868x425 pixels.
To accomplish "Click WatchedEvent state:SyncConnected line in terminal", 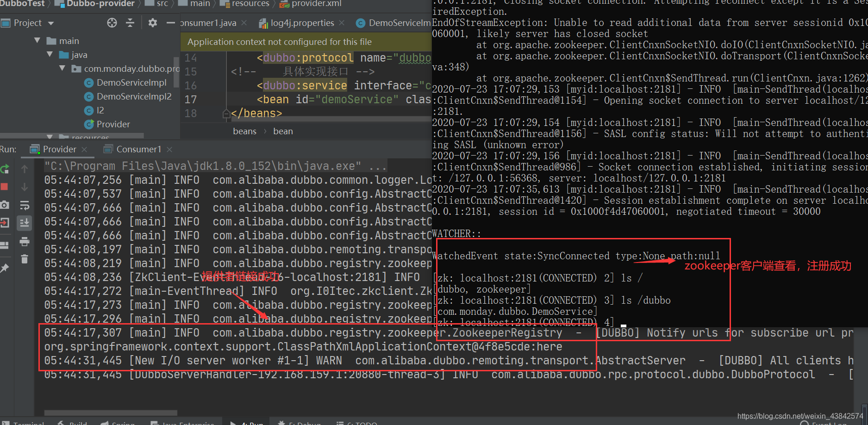I will pyautogui.click(x=576, y=256).
